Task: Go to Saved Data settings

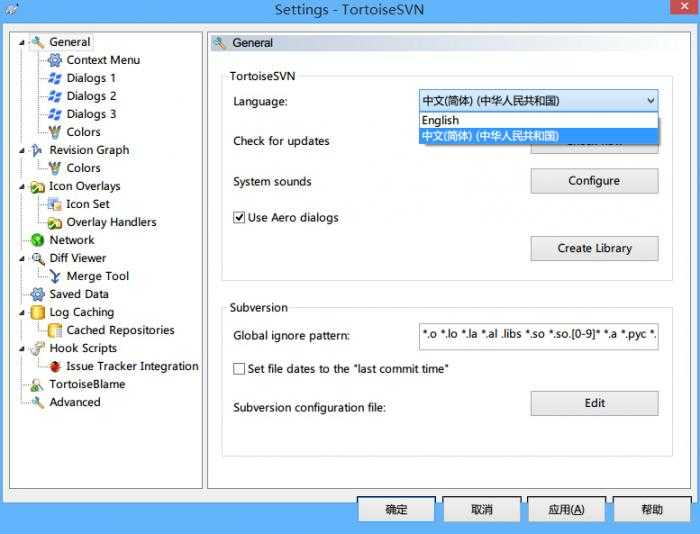Action: pos(79,294)
